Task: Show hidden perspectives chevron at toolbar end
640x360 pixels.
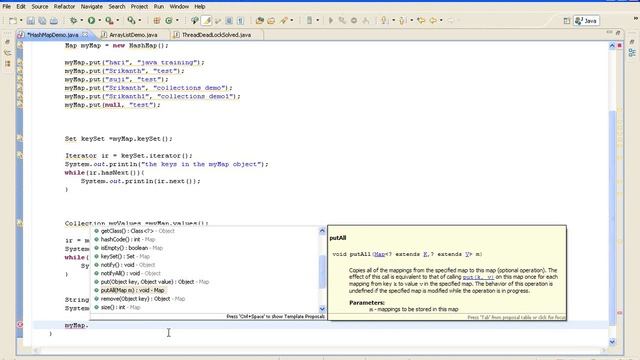Action: [x=636, y=18]
